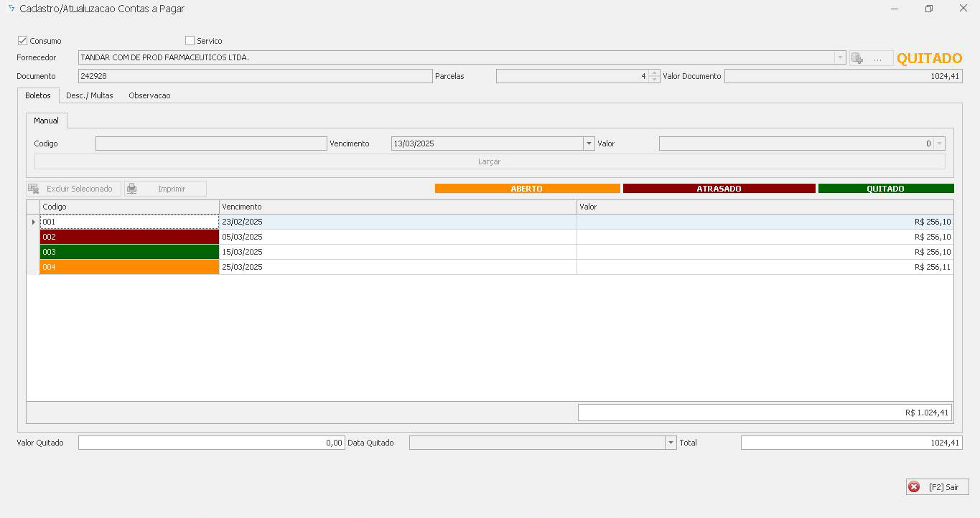The width and height of the screenshot is (980, 518).
Task: Click the Total field showing 1024,41
Action: (x=851, y=443)
